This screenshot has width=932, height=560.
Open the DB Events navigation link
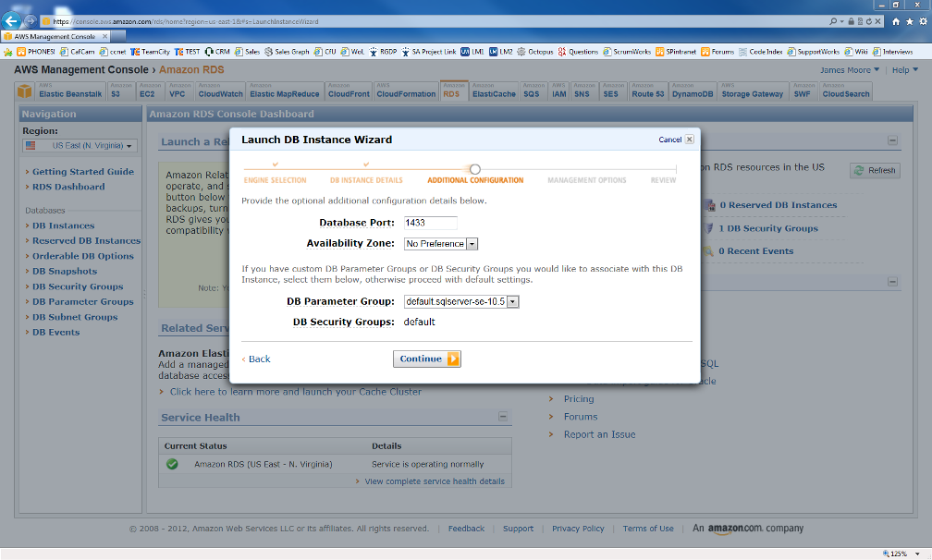pos(55,332)
